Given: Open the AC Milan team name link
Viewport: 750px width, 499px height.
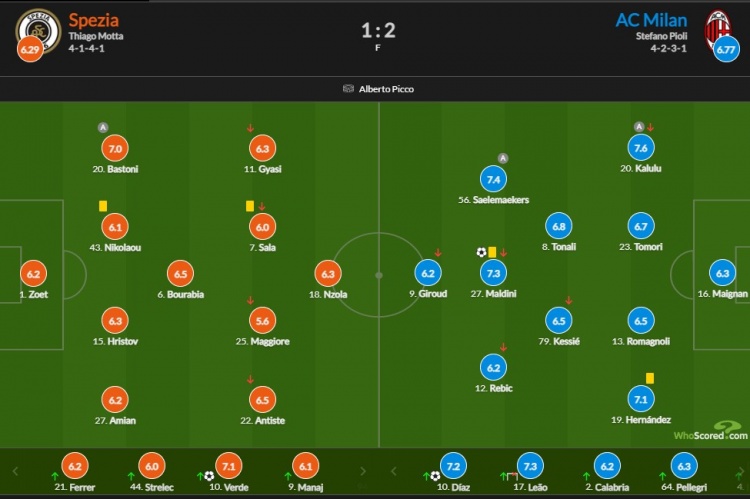Looking at the screenshot, I should click(x=651, y=20).
